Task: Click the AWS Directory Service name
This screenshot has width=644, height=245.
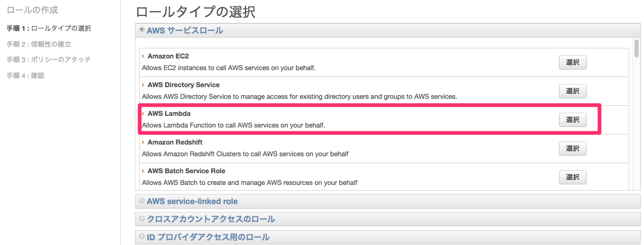Action: 183,85
